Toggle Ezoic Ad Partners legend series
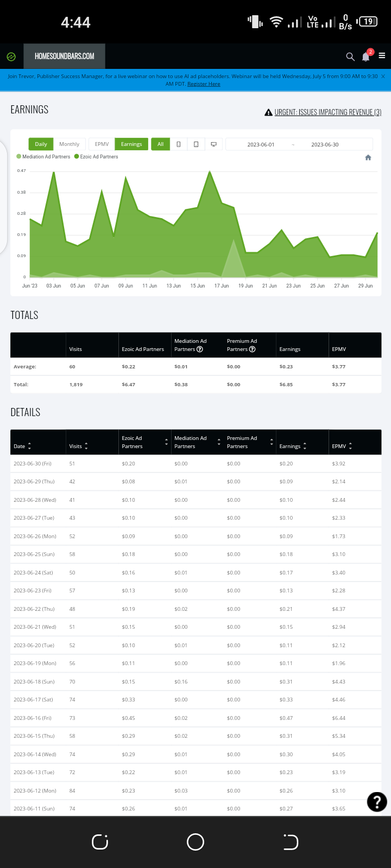 [x=96, y=157]
